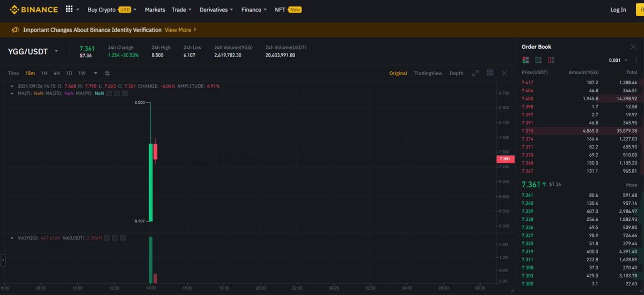Screen dimensions: 644x295
Task: Click the green volume bar
Action: tap(151, 260)
